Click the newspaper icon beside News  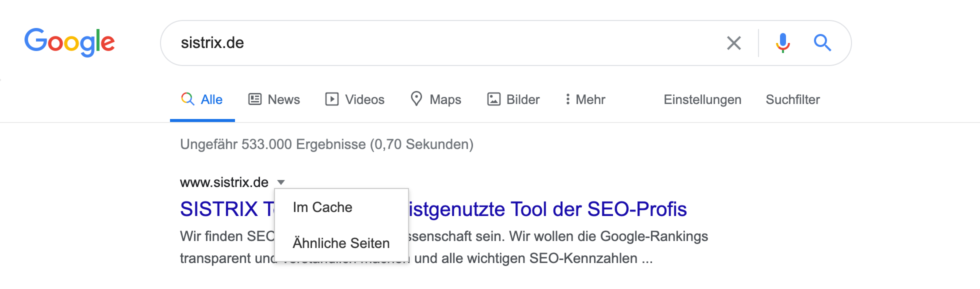point(255,99)
